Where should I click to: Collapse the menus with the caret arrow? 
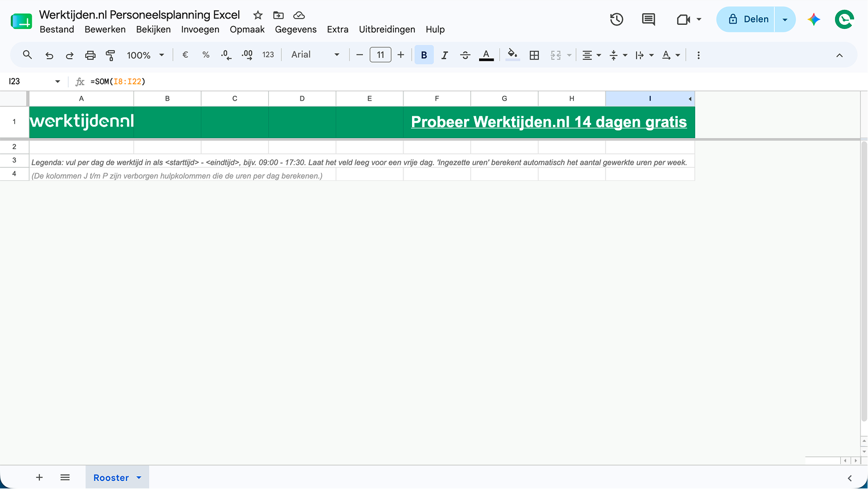839,55
